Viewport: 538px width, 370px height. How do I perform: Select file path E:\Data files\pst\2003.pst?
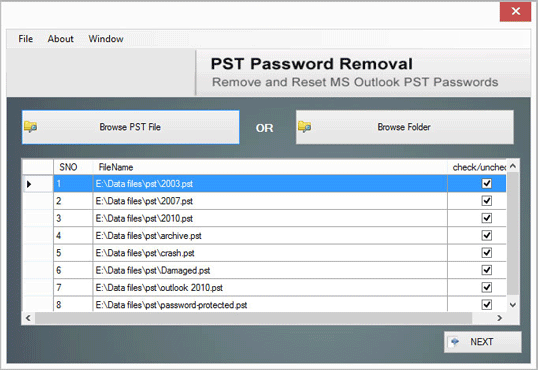point(144,184)
